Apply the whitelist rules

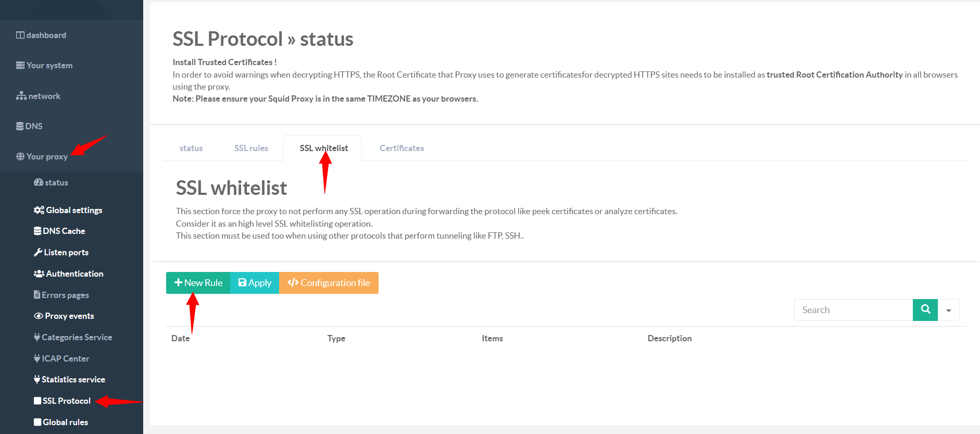pos(255,283)
